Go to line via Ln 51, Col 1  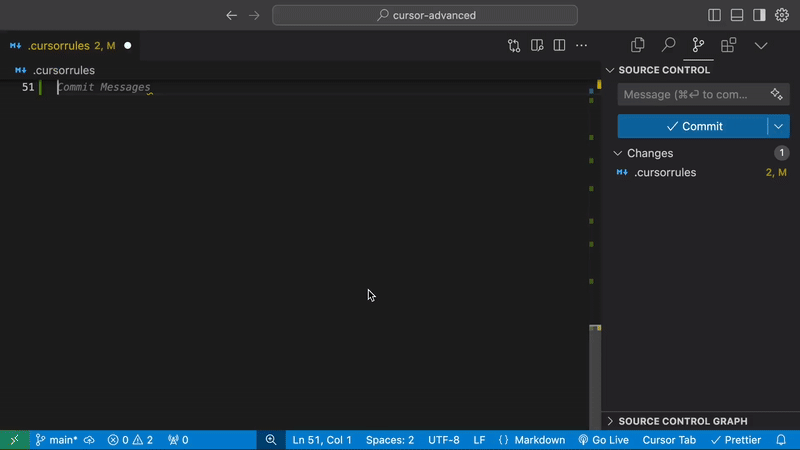pos(322,440)
